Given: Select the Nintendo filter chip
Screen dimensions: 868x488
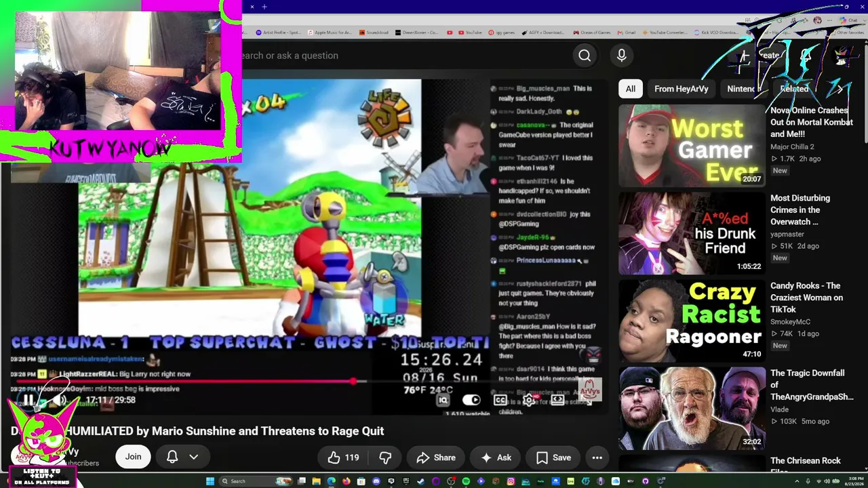Looking at the screenshot, I should [x=743, y=89].
